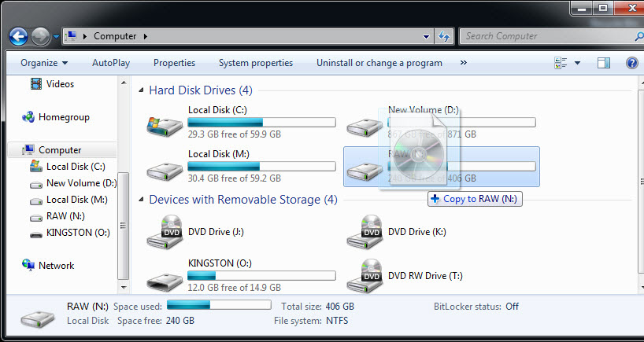Click the text 29.3 GB free of 59.9 GB

coord(235,134)
